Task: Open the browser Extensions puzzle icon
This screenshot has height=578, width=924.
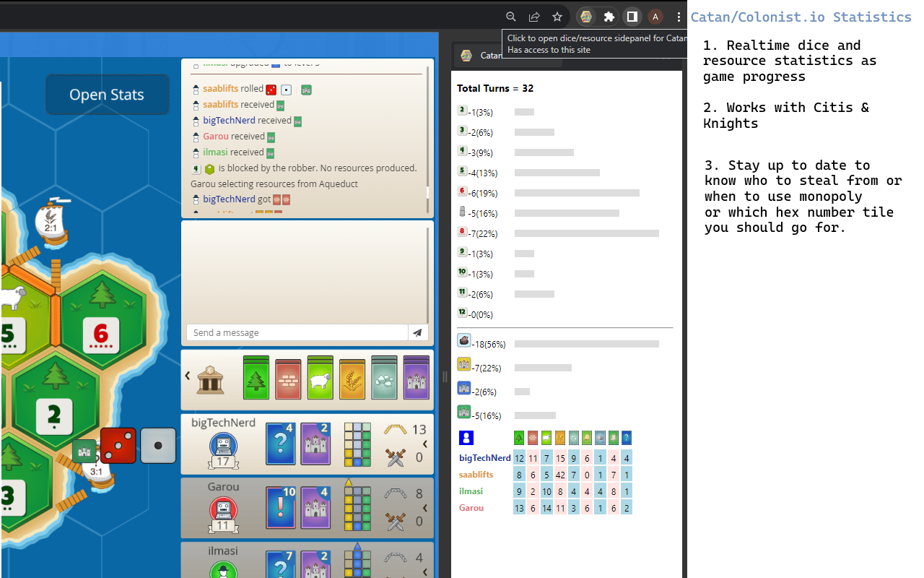Action: [609, 17]
